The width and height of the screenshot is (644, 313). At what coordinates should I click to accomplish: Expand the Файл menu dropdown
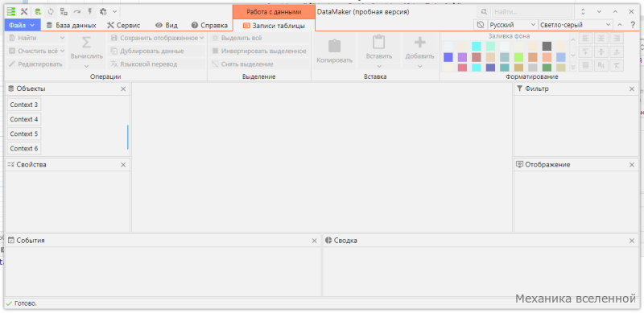click(x=23, y=25)
